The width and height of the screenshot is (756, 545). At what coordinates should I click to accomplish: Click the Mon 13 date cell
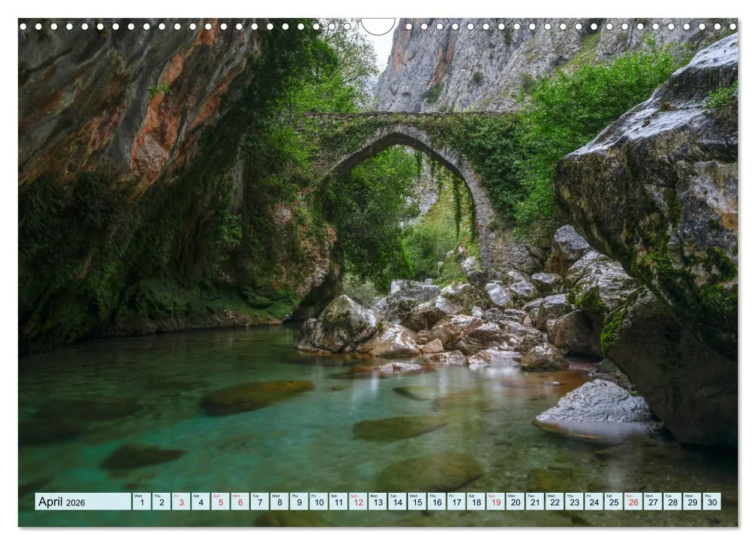(x=377, y=502)
